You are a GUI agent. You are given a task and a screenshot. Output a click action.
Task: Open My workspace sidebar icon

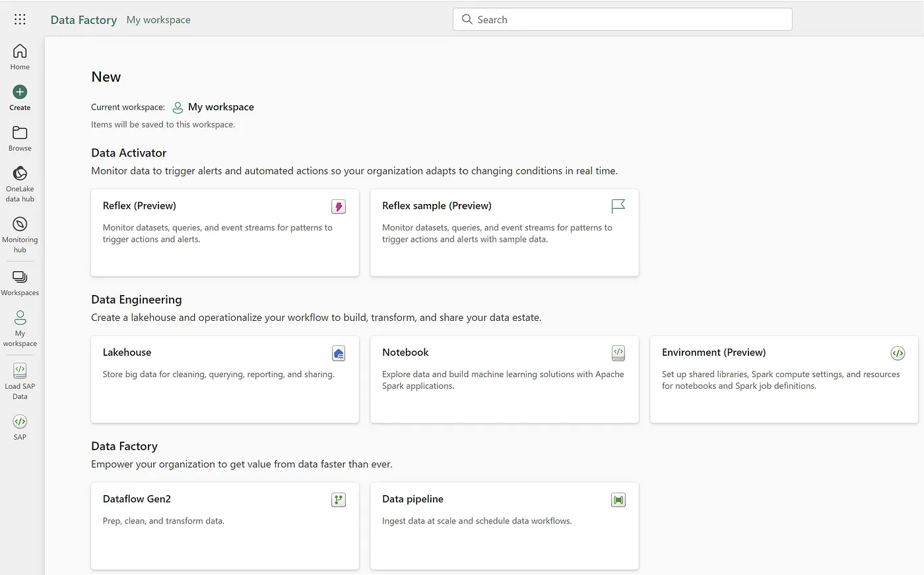(20, 318)
